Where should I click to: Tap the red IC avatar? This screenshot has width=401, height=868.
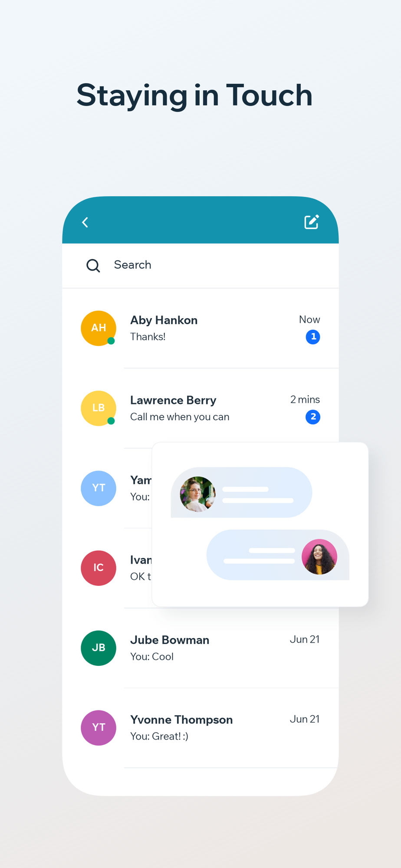[x=99, y=568]
